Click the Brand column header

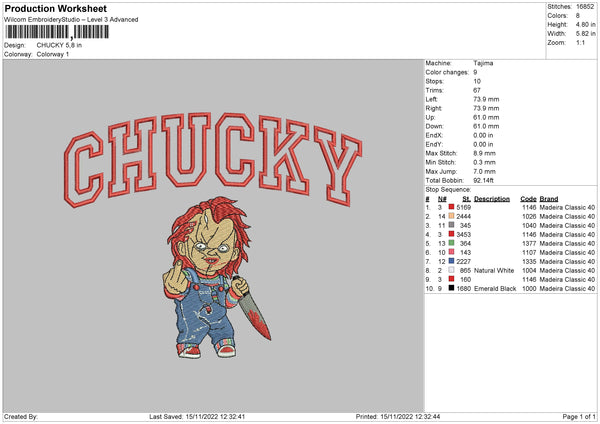click(549, 199)
